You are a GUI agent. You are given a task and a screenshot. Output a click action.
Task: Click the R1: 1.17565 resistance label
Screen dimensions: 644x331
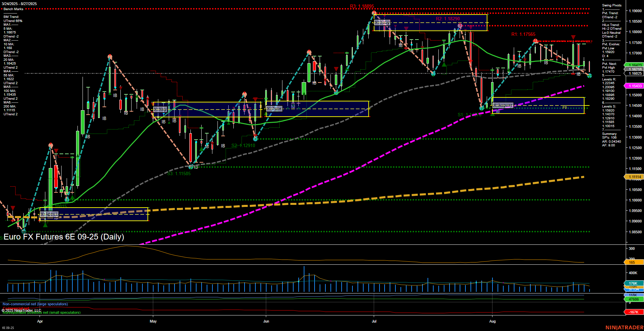tap(523, 34)
